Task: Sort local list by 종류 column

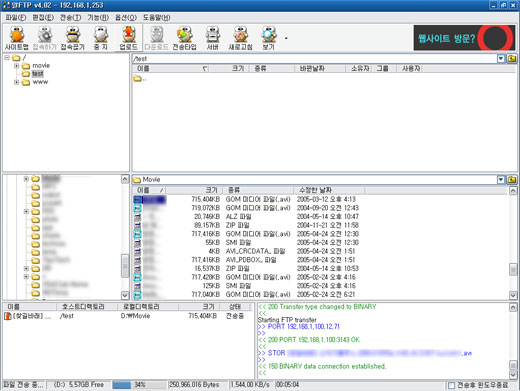Action: (x=258, y=190)
